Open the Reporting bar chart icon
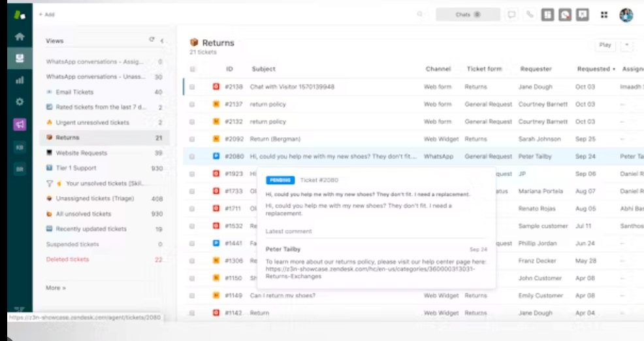Image resolution: width=644 pixels, height=341 pixels. pos(20,80)
